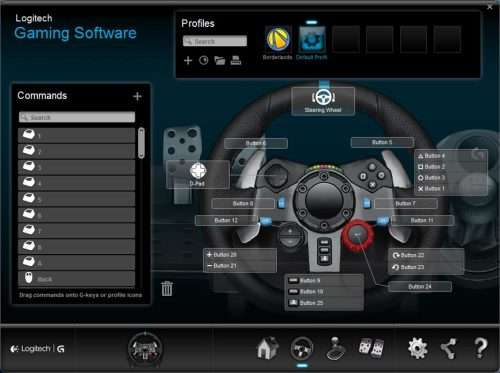Click the Button 11 assignment label
This screenshot has width=500, height=373.
coord(422,220)
